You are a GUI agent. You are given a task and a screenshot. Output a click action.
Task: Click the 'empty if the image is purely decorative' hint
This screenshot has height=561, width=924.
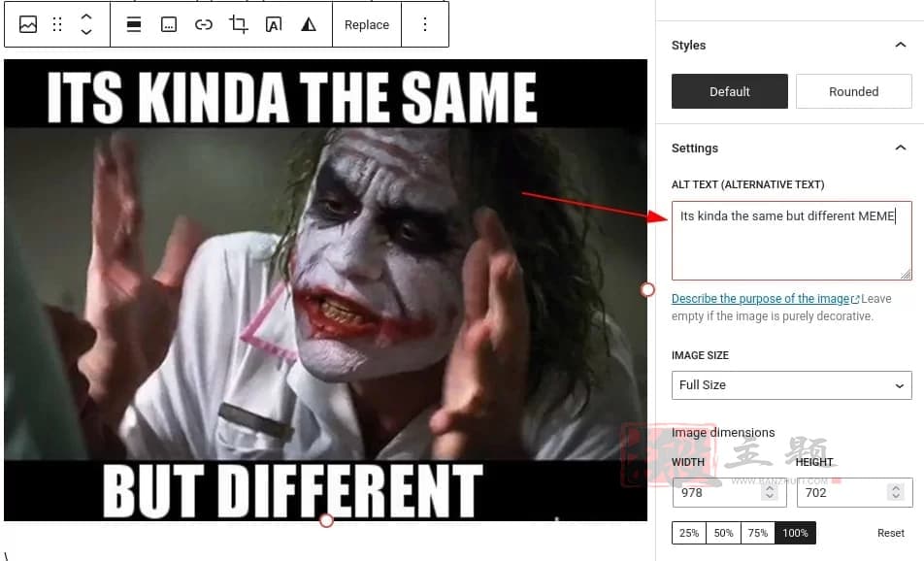point(773,316)
